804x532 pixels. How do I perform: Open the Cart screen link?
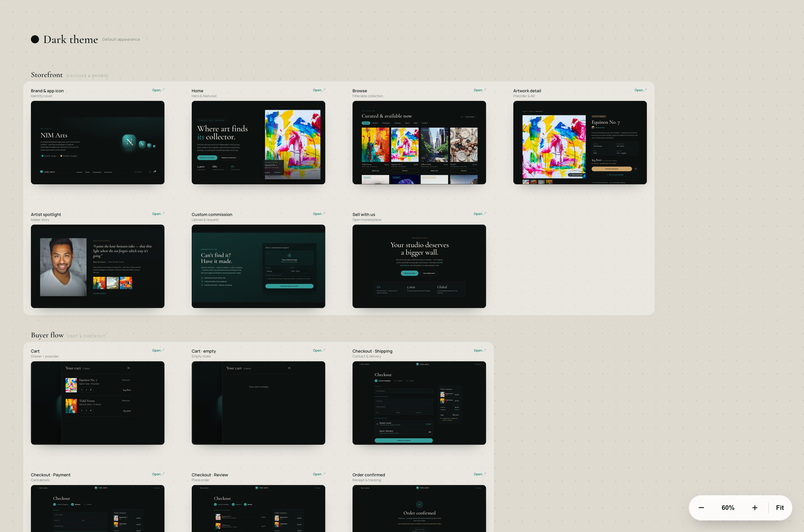[x=158, y=351]
